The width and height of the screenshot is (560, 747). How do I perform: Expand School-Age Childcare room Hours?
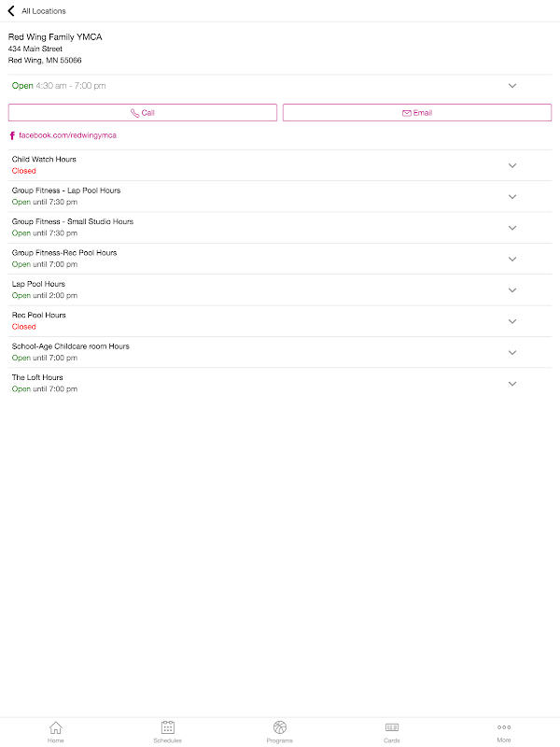[x=280, y=353]
